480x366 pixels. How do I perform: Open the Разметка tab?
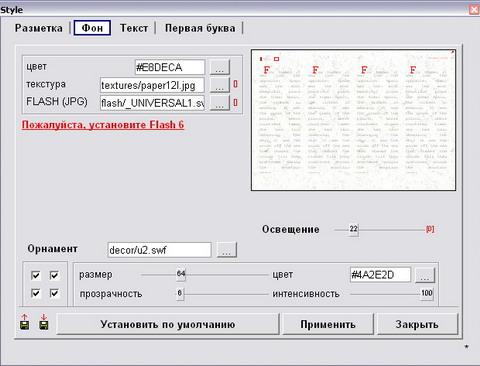[x=39, y=28]
